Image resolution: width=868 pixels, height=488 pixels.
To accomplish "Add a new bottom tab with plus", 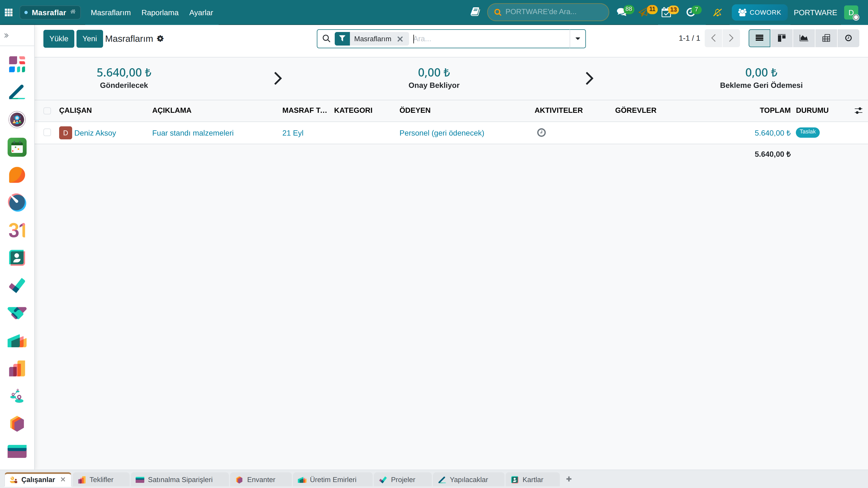I will [x=569, y=479].
